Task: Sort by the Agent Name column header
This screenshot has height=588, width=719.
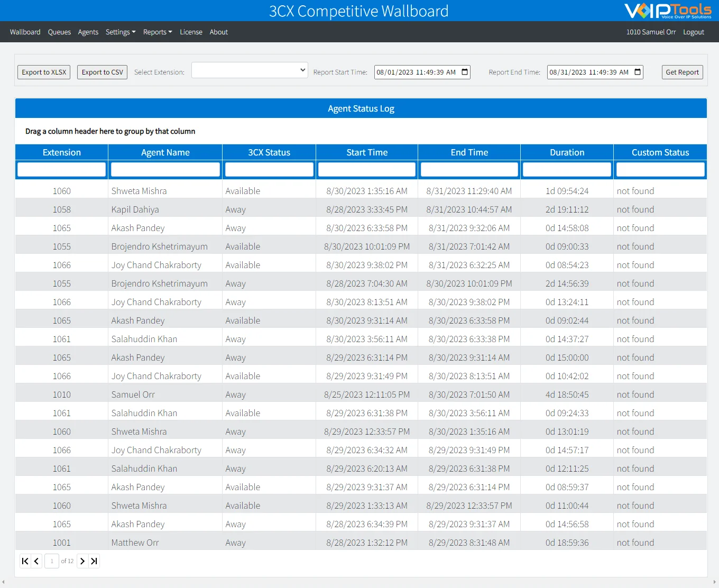Action: (x=165, y=152)
